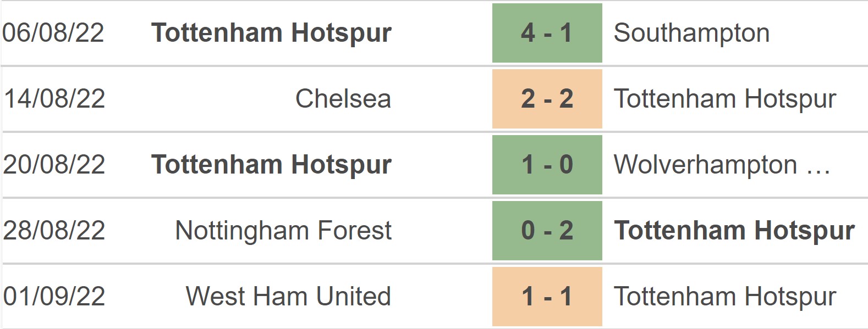
Task: Select bold Tottenham Hotspur in 20/08/22 row
Action: pyautogui.click(x=271, y=165)
